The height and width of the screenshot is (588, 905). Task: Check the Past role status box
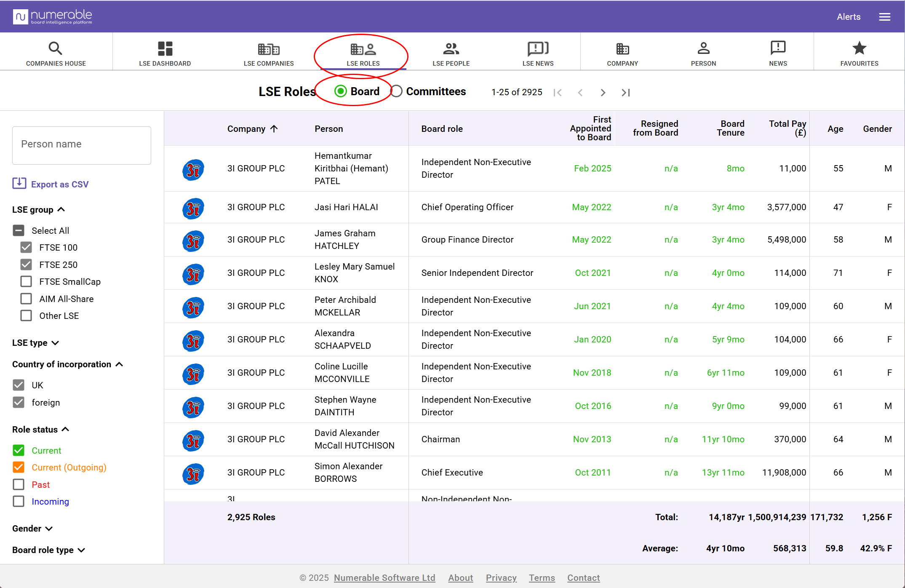(x=19, y=484)
